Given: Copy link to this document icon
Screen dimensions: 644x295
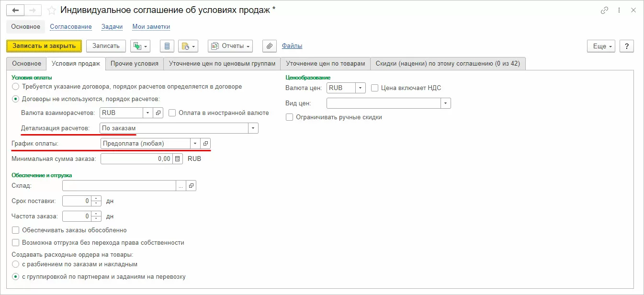Looking at the screenshot, I should (x=605, y=10).
